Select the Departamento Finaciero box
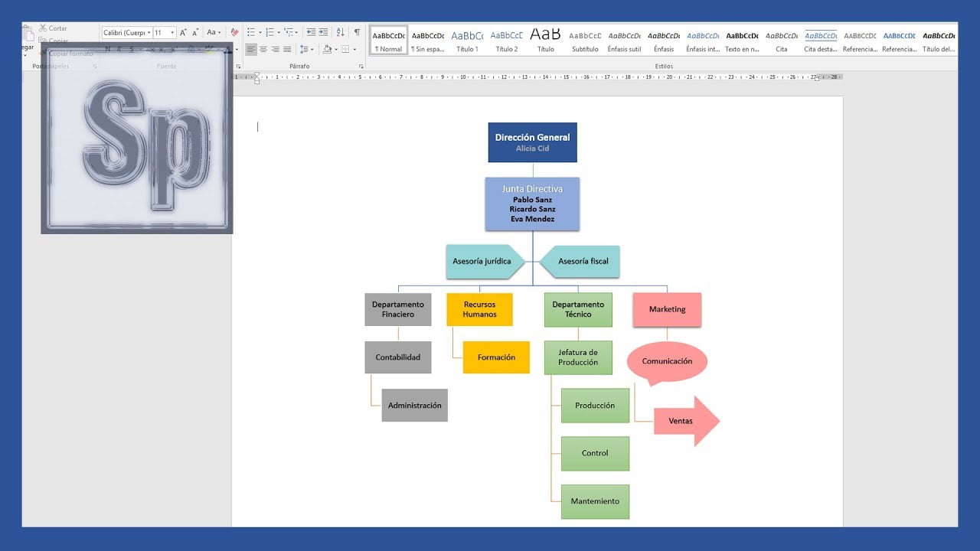 pyautogui.click(x=398, y=309)
